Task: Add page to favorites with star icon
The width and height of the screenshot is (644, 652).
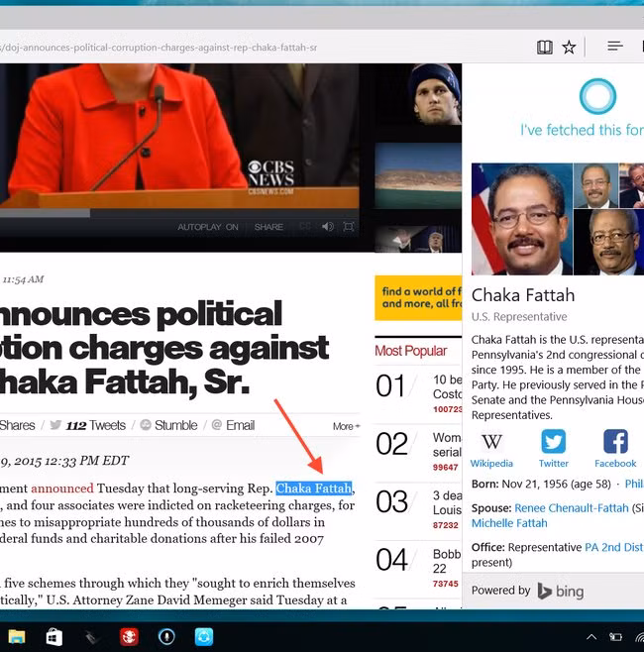Action: 570,47
